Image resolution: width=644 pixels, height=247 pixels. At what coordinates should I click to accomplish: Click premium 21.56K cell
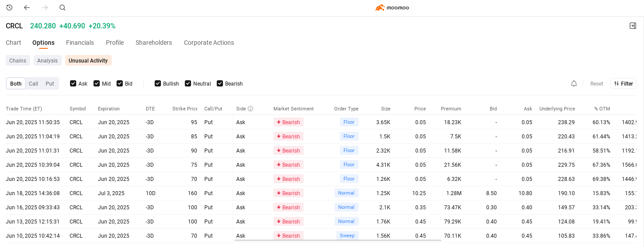(453, 165)
